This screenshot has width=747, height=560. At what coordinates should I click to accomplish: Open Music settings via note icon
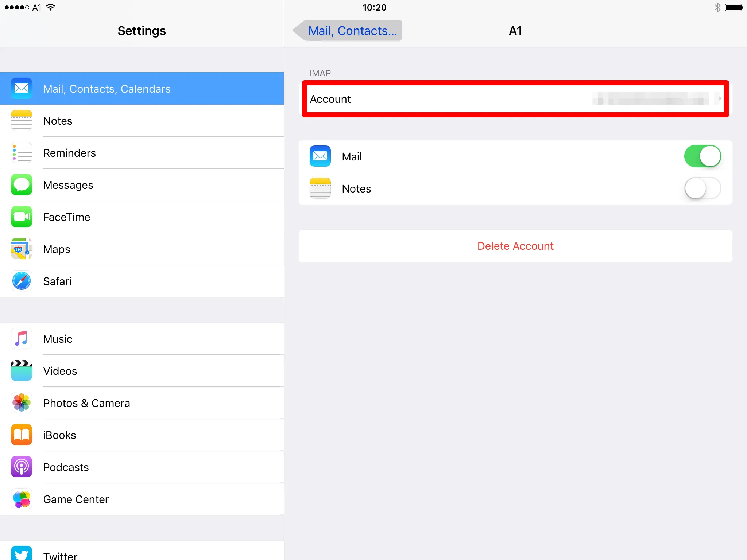(x=22, y=339)
